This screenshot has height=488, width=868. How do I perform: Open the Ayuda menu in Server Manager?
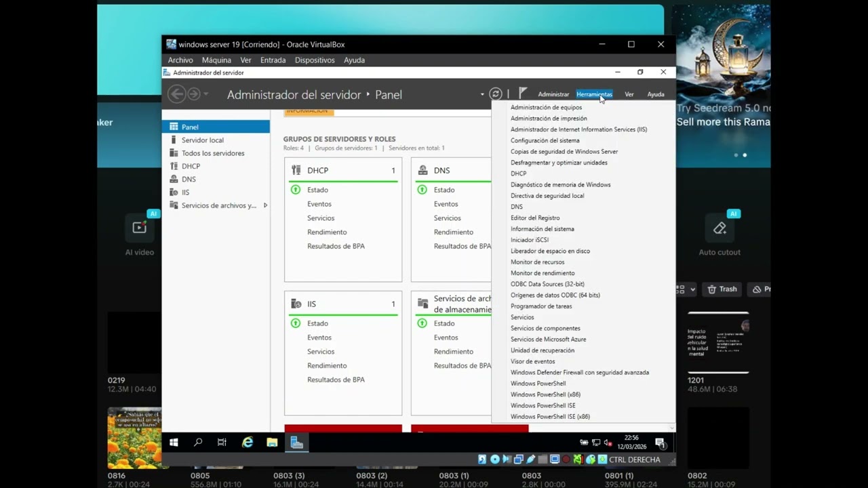(x=656, y=94)
